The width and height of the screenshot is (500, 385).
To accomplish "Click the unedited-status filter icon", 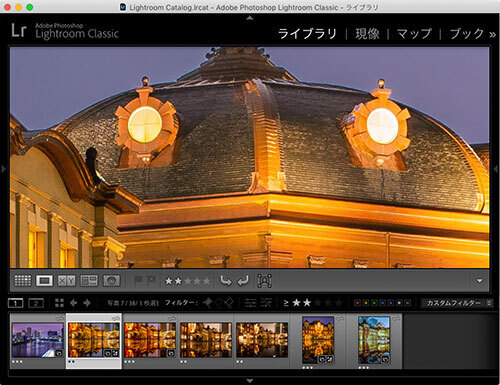I will [266, 303].
